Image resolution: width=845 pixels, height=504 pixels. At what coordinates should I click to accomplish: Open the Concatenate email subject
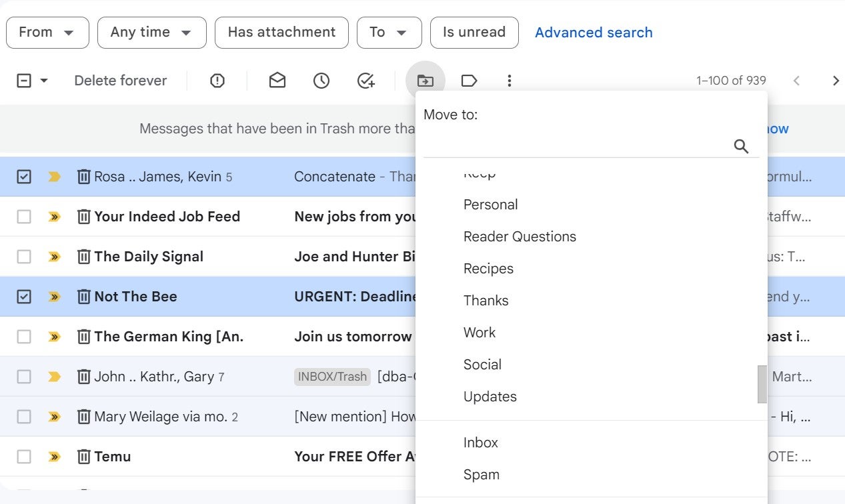[335, 177]
